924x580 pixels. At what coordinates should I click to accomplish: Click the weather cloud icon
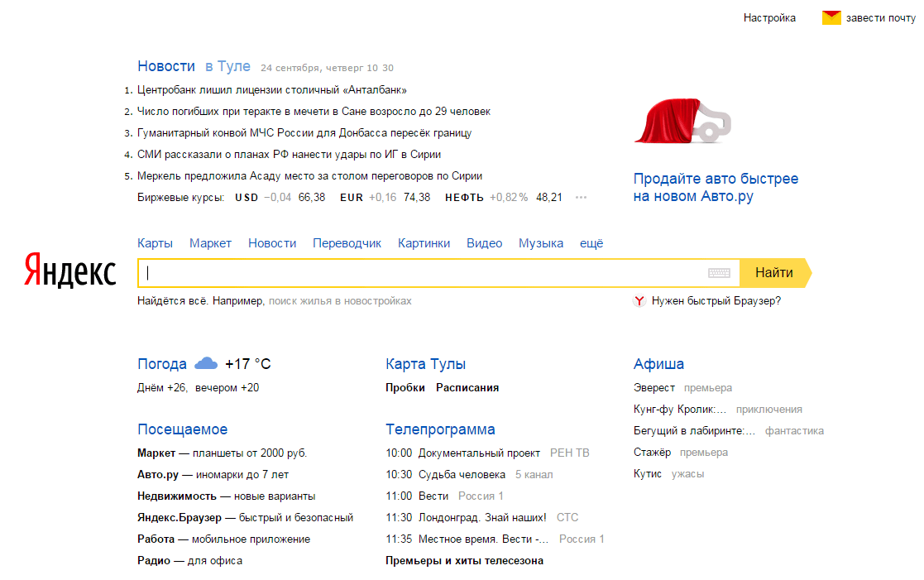coord(206,364)
